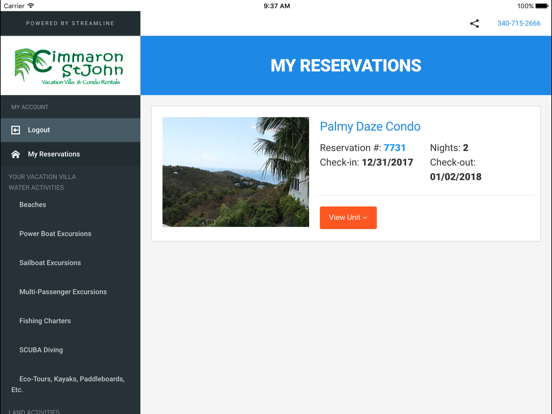This screenshot has width=552, height=414.
Task: Open the Palmy Daze Condo photo
Action: coord(236,172)
